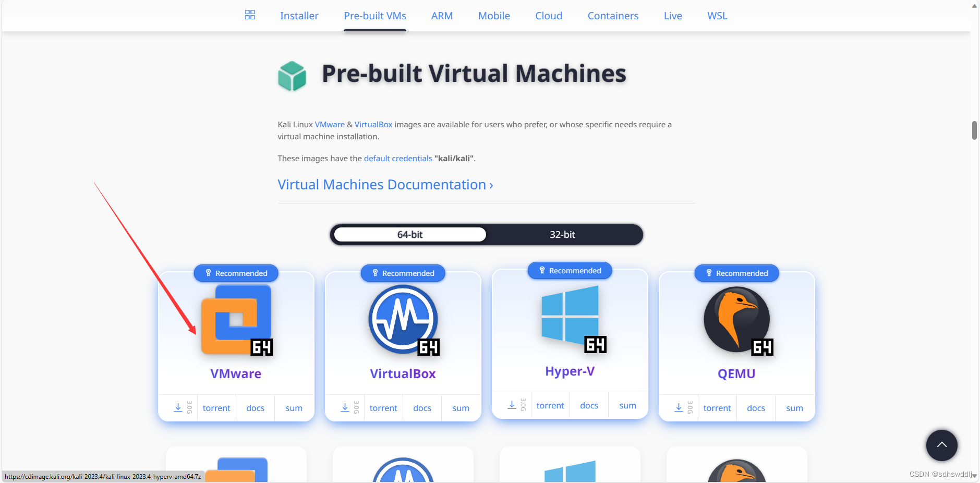
Task: Open the Installer tab
Action: click(x=299, y=16)
